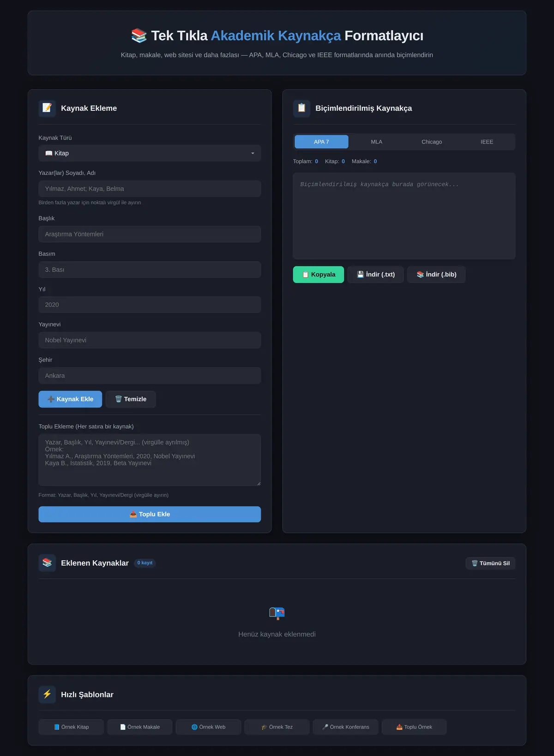Click the Kaynak Ekle button
Image resolution: width=554 pixels, height=756 pixels.
(70, 399)
